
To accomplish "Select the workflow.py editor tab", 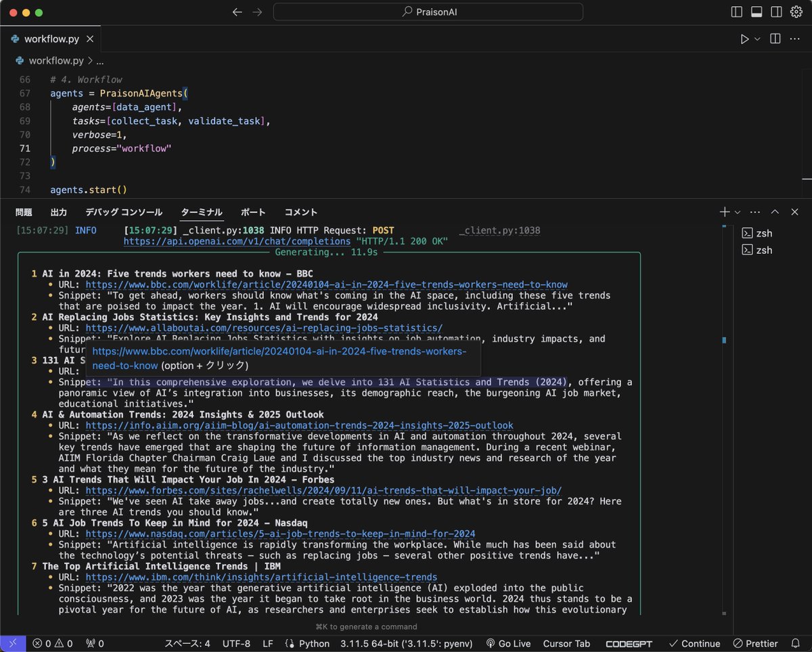I will pos(51,39).
